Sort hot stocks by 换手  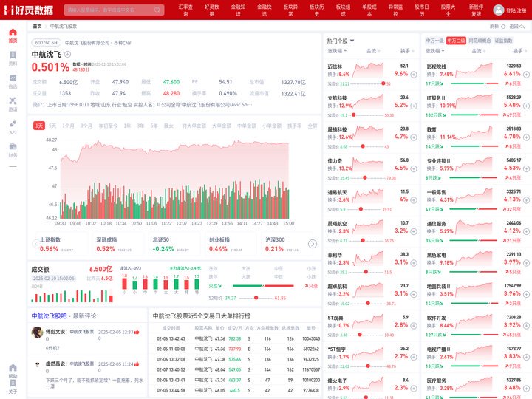pyautogui.click(x=407, y=51)
